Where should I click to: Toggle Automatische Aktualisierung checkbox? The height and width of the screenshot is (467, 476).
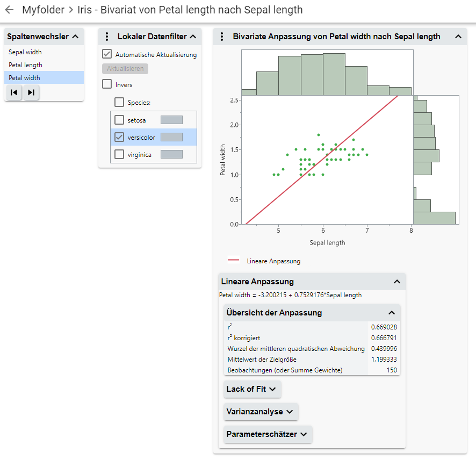click(107, 54)
